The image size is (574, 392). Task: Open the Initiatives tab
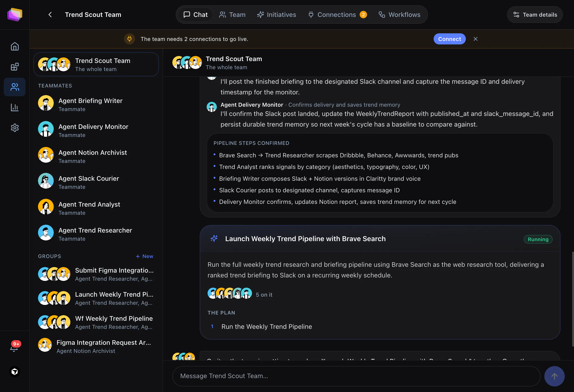click(276, 15)
